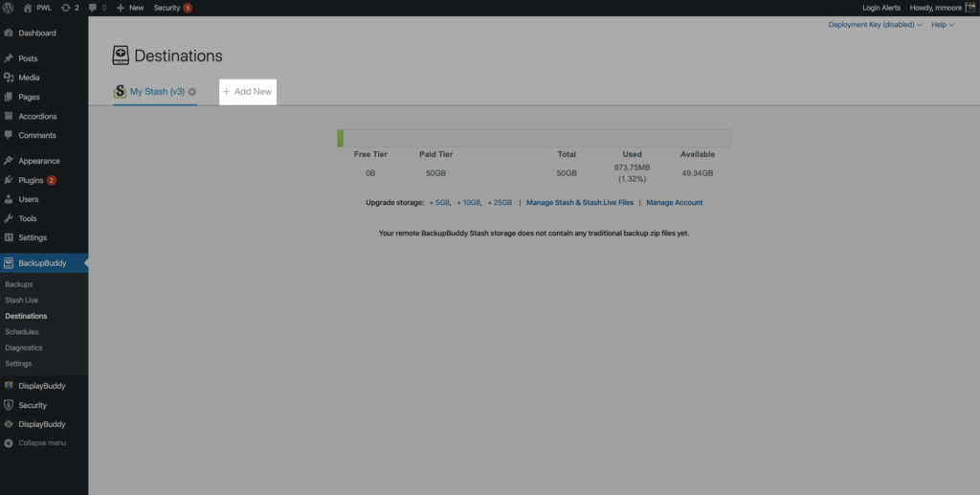Upgrade storage by + 25GB
This screenshot has width=980, height=495.
coord(500,203)
